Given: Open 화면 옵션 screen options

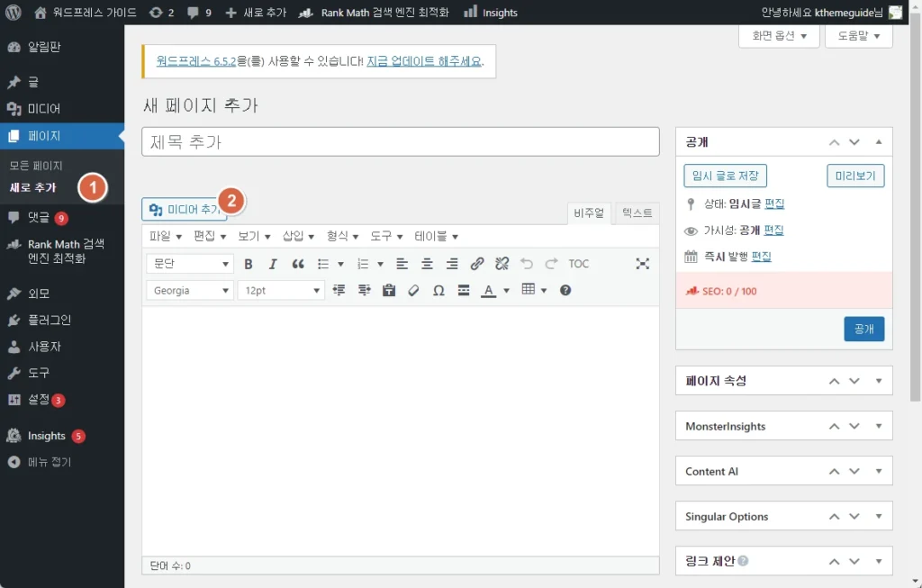Looking at the screenshot, I should coord(779,36).
